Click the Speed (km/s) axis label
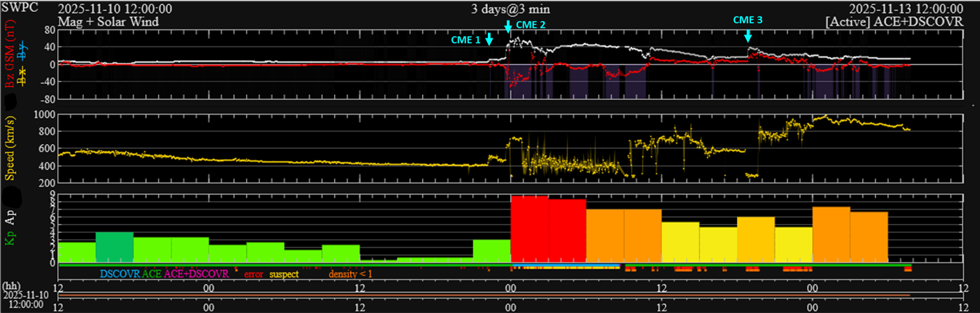 pyautogui.click(x=9, y=148)
